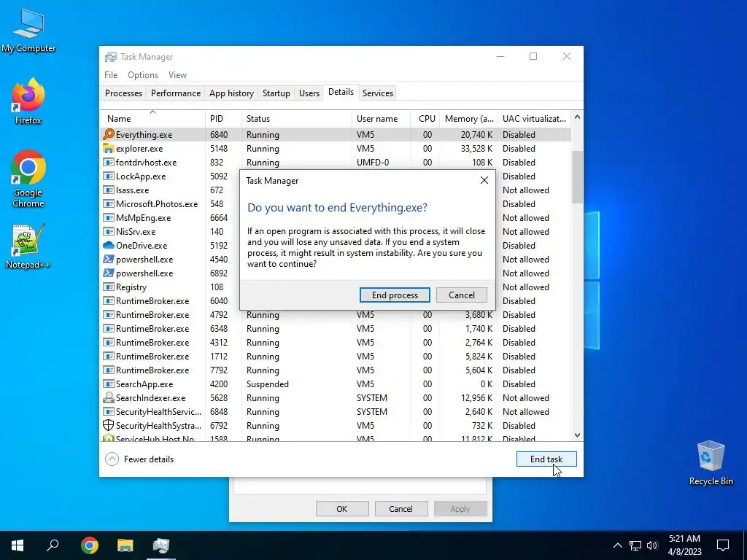Image resolution: width=747 pixels, height=560 pixels.
Task: Open the View menu
Action: (177, 75)
